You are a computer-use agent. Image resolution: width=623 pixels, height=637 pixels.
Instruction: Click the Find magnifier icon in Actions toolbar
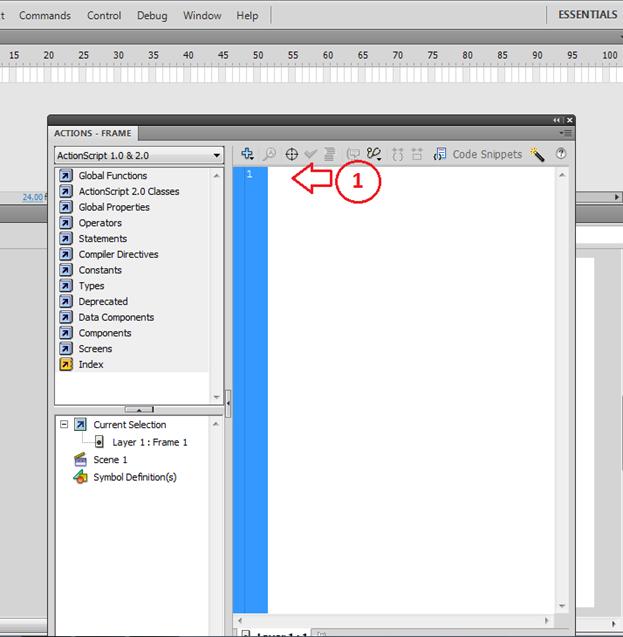269,154
